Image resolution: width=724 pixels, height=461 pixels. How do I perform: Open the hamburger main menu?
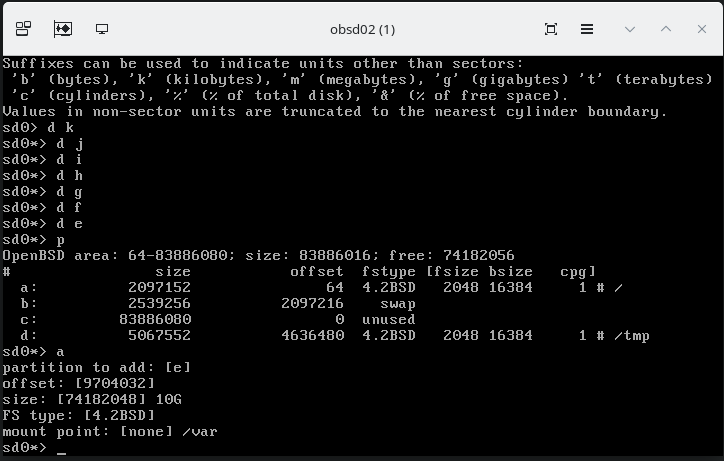pos(587,29)
